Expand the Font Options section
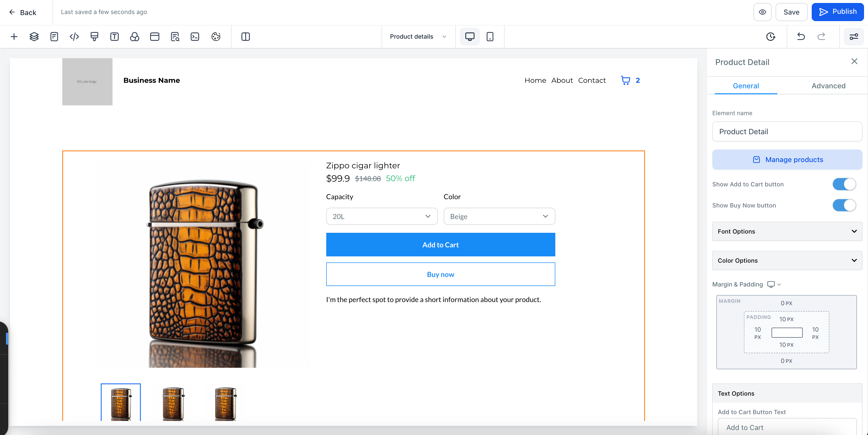 (787, 231)
